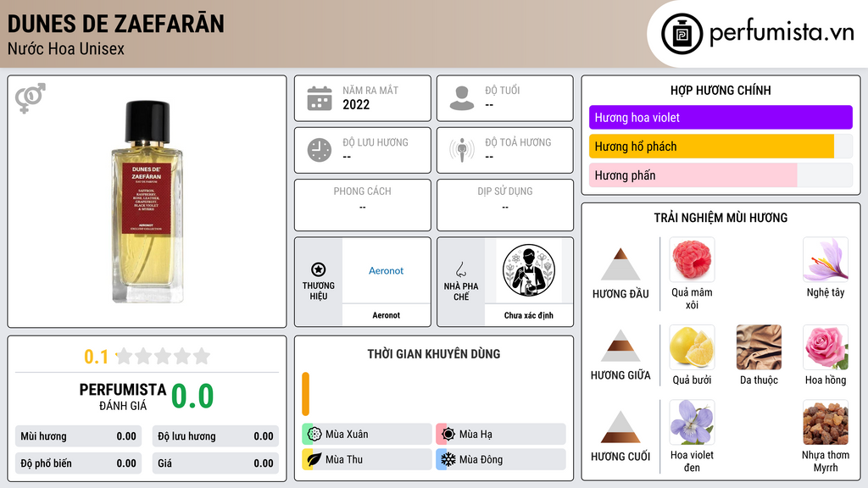This screenshot has width=868, height=488.
Task: Click the Hương hổ phách amber bar
Action: coord(711,147)
